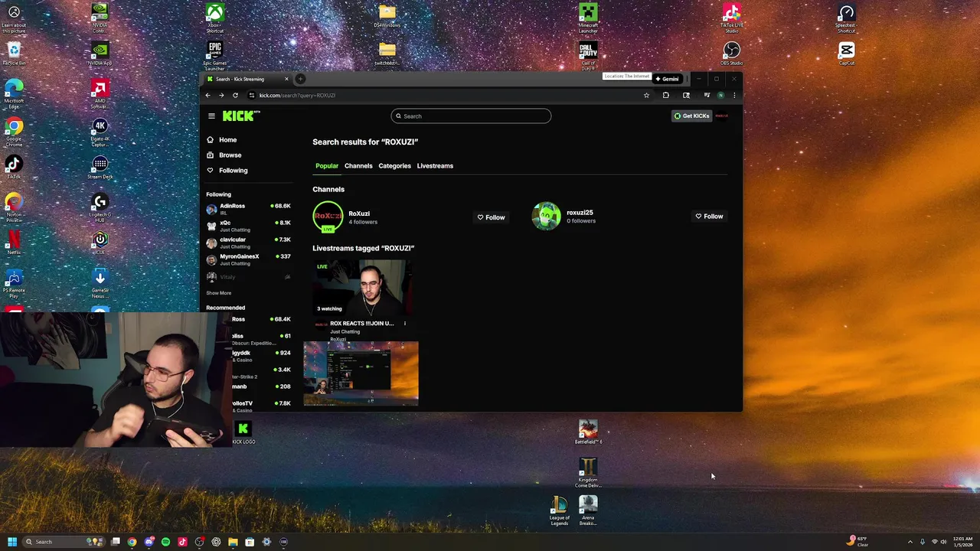Open Battlefield 6 desktop icon
This screenshot has height=551, width=980.
click(x=588, y=432)
